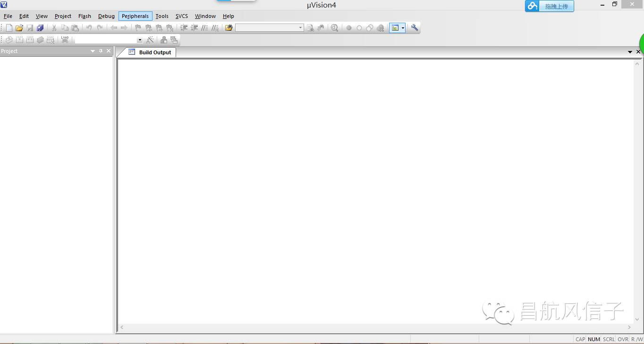Click the Translate file build icon
Screen dimensions: 644x344
click(9, 40)
